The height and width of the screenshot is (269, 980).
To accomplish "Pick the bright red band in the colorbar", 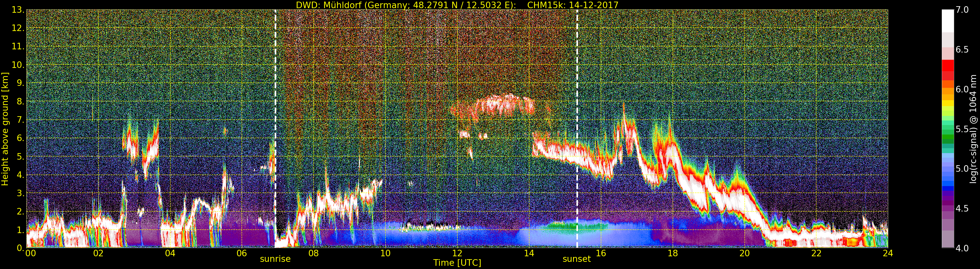I will [x=948, y=65].
